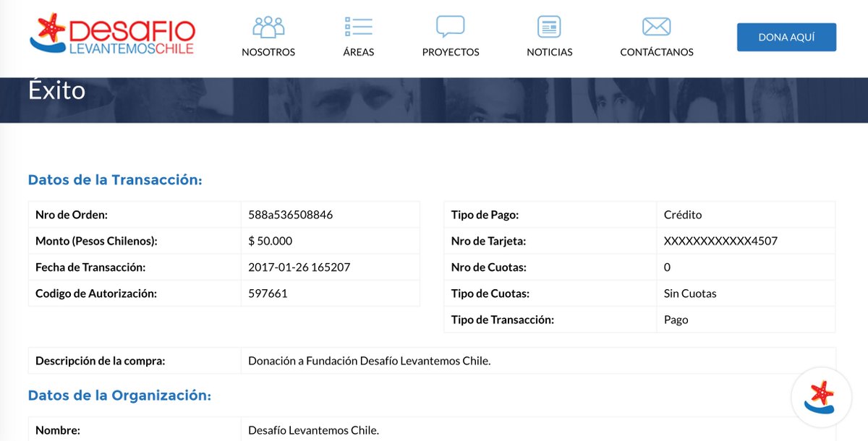Click the Tipo de Pago label
This screenshot has width=868, height=441.
pyautogui.click(x=485, y=215)
